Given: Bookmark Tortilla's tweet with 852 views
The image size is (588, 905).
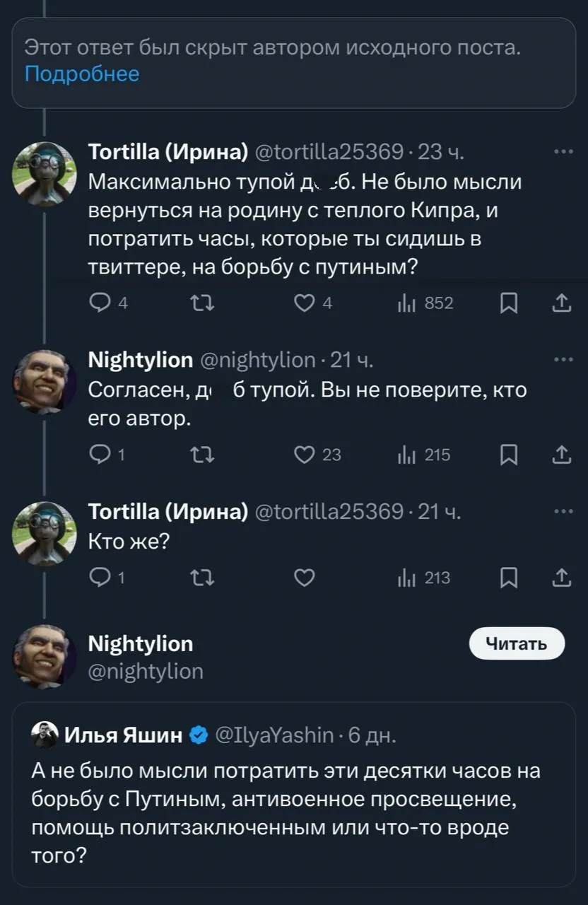Looking at the screenshot, I should [x=507, y=303].
